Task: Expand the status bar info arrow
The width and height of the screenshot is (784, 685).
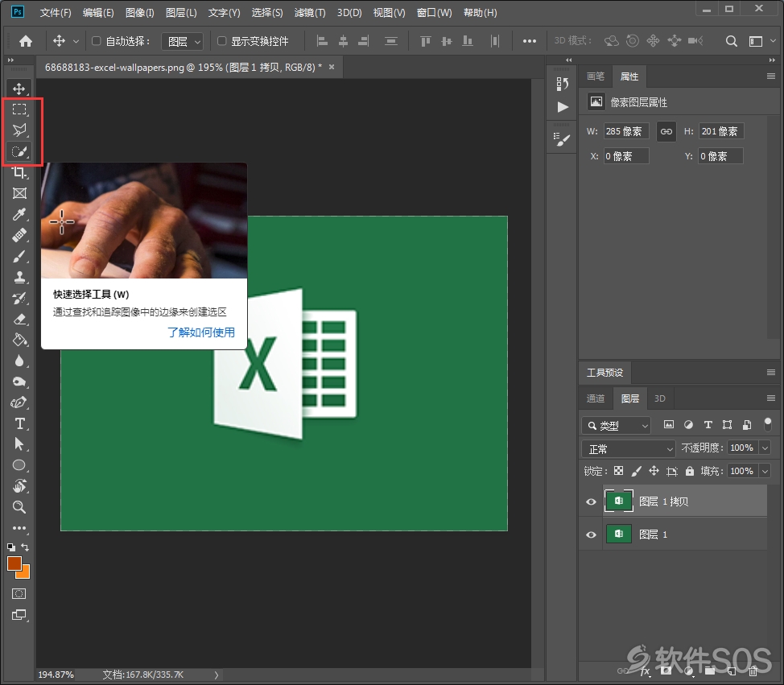Action: click(217, 675)
